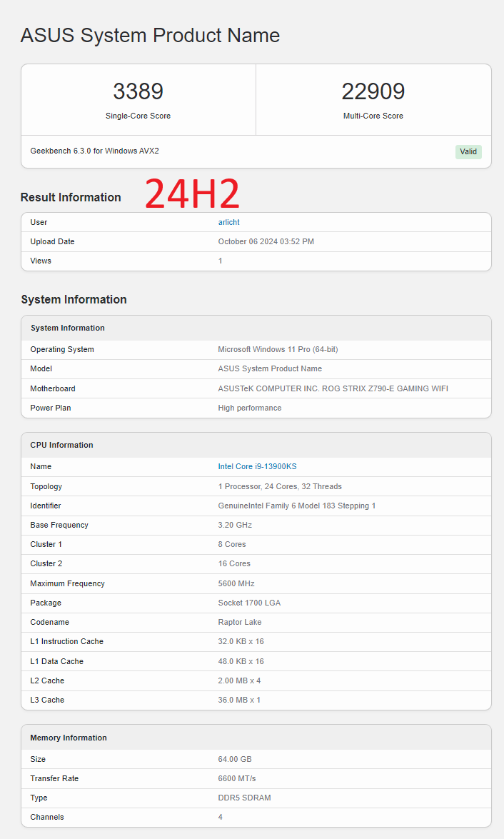
Task: Click the Valid status badge
Action: click(468, 151)
